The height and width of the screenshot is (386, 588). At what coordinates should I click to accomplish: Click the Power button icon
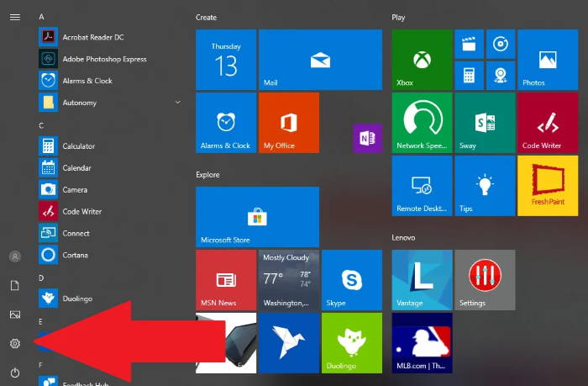tap(15, 373)
